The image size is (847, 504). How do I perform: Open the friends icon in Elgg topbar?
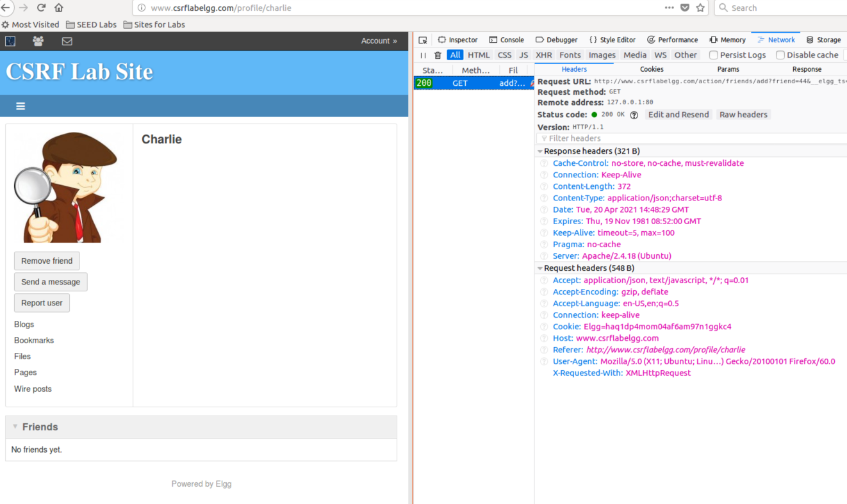(38, 41)
